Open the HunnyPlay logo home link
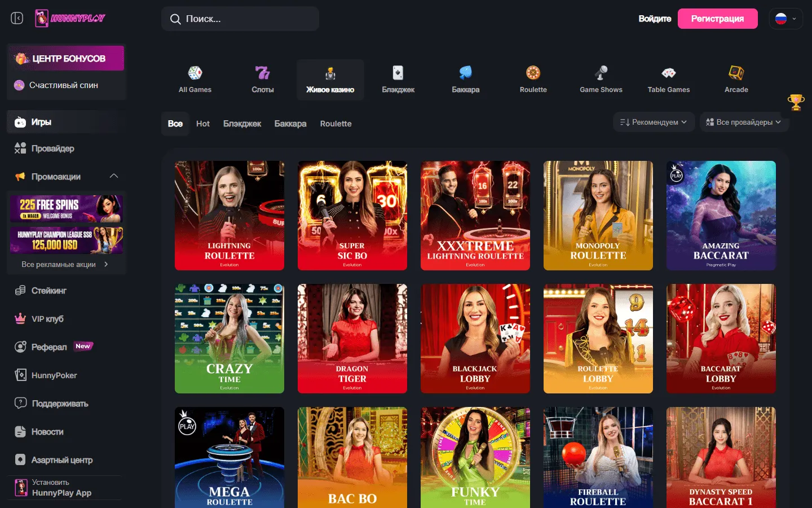This screenshot has width=812, height=508. click(70, 18)
